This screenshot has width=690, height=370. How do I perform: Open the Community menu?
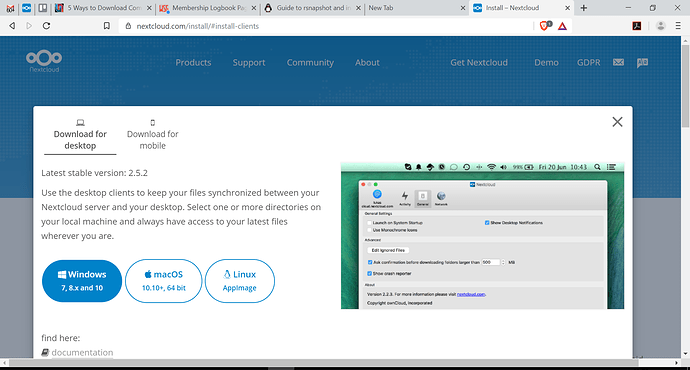click(310, 62)
